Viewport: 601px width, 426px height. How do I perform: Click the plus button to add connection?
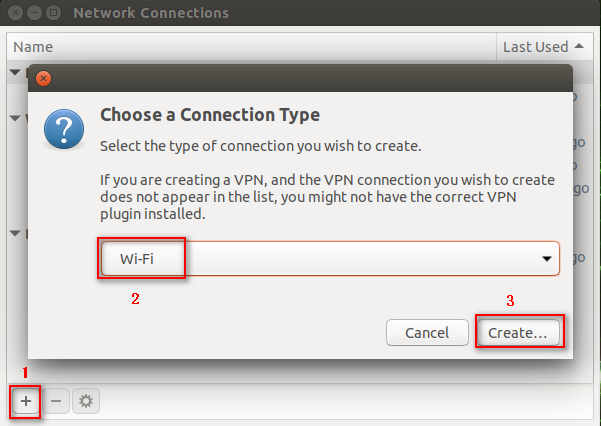point(26,401)
